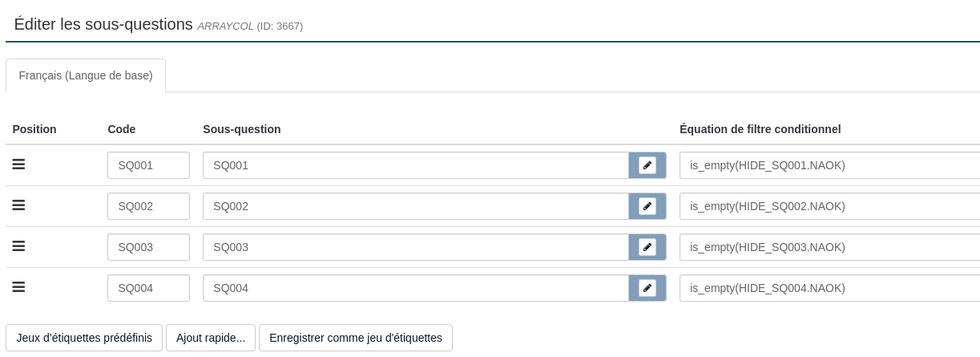Click the drag handle icon for SQ002 row
Screen dimensions: 980x357
18,205
